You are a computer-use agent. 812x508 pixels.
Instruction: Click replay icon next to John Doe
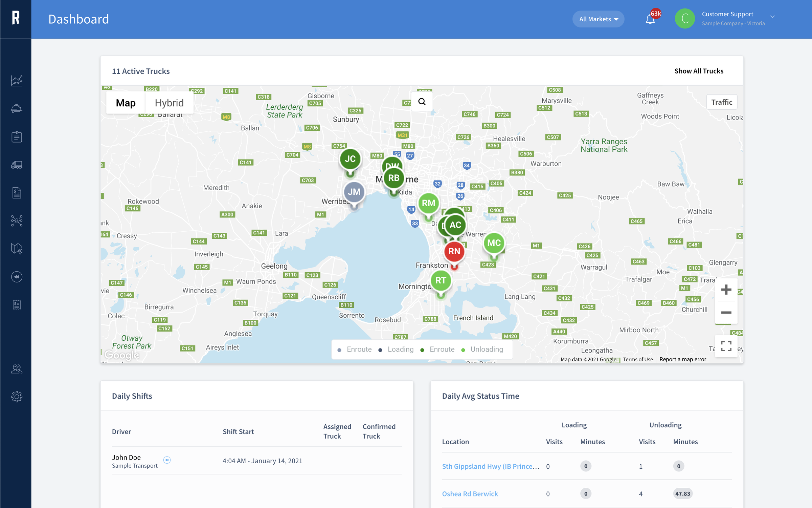[x=167, y=460]
